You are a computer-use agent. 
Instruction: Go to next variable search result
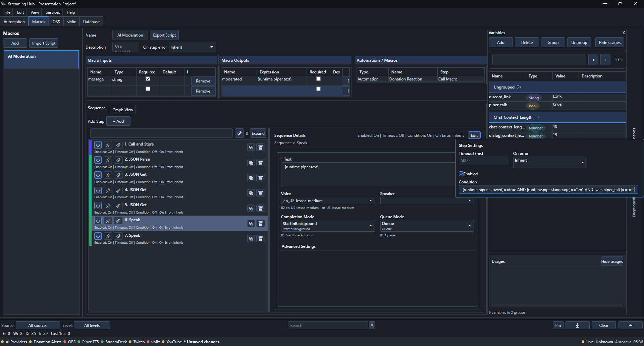point(605,59)
